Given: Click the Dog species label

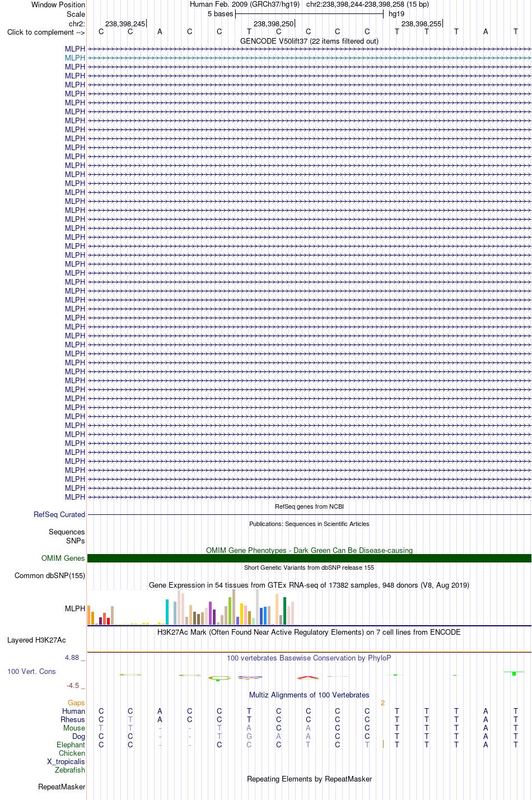Looking at the screenshot, I should tap(78, 736).
